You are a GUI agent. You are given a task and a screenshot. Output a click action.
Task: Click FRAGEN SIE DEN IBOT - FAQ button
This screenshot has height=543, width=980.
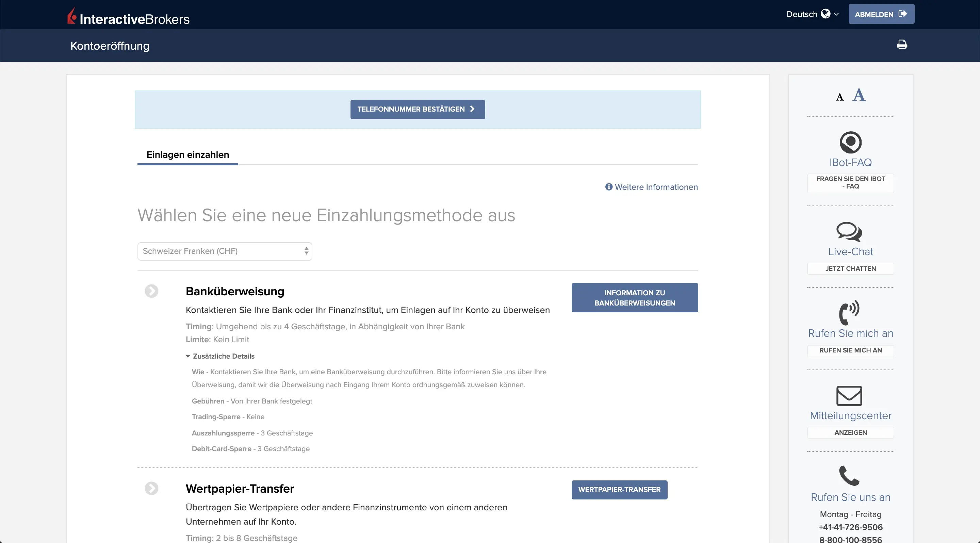point(850,183)
